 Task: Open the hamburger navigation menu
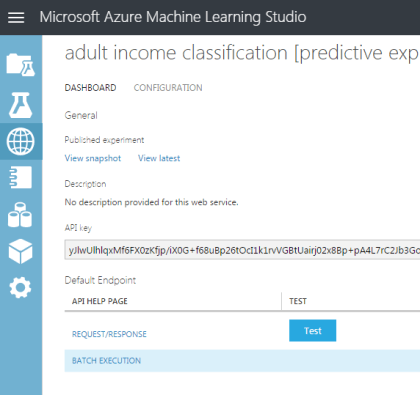click(x=16, y=17)
